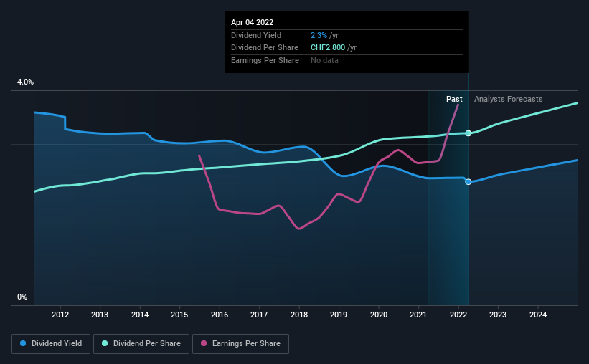Toggle the Earnings Per Share legend button

tap(240, 344)
